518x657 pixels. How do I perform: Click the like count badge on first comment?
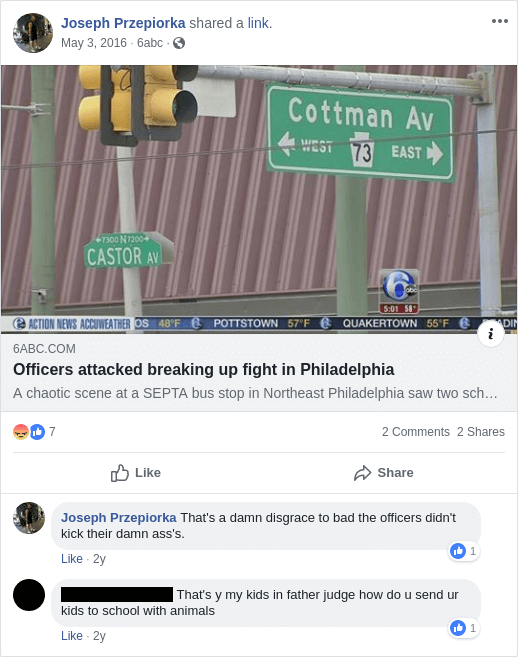(x=464, y=551)
